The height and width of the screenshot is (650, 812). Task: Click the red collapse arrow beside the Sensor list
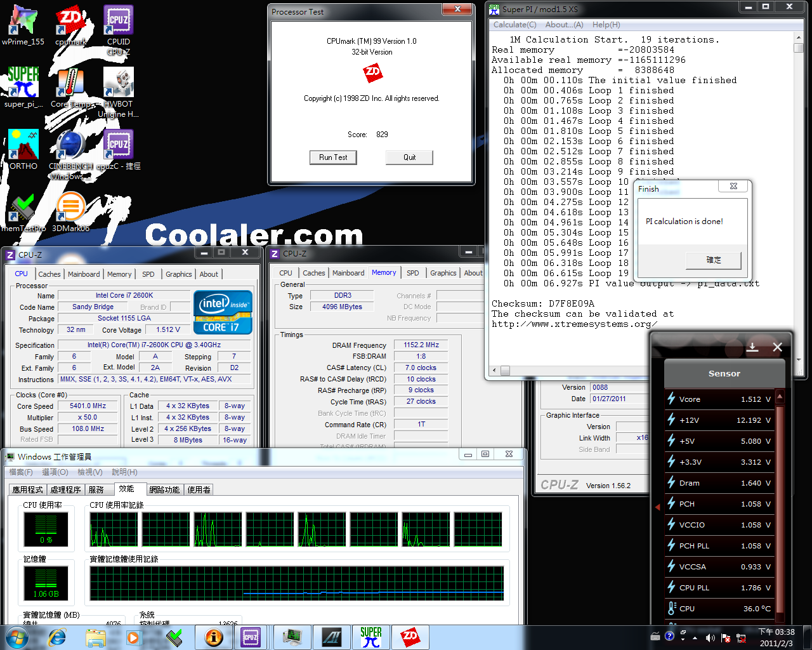coord(657,507)
